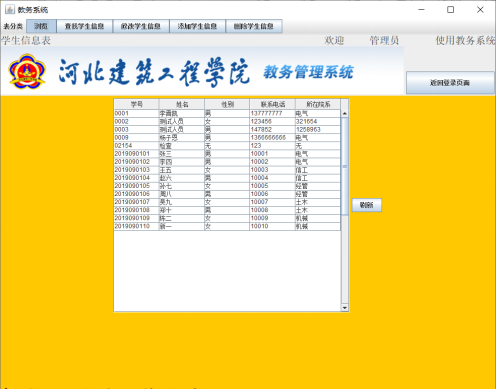Select the cell with student ID 0001

coord(136,113)
